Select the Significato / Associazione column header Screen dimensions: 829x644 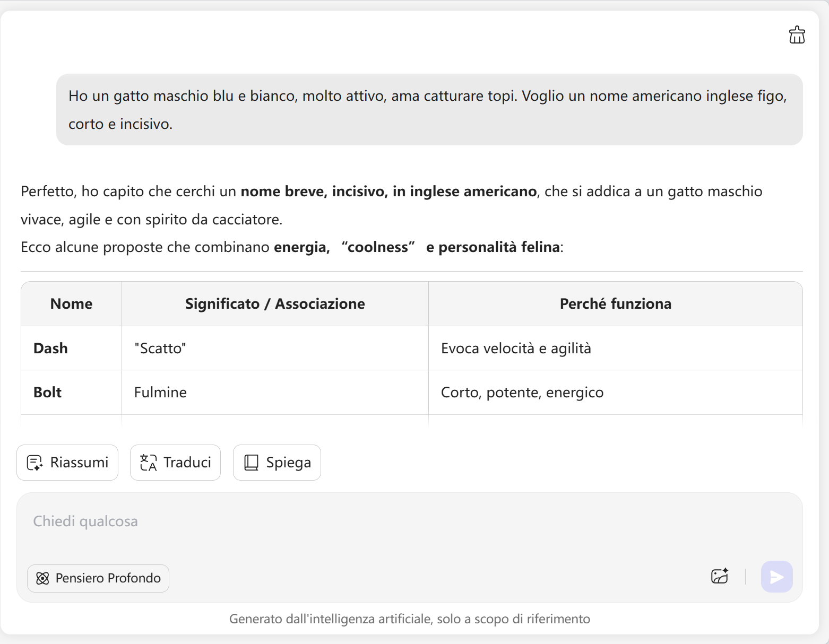(x=275, y=304)
